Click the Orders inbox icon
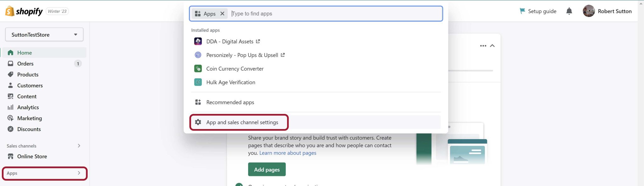Image resolution: width=644 pixels, height=186 pixels. point(10,64)
